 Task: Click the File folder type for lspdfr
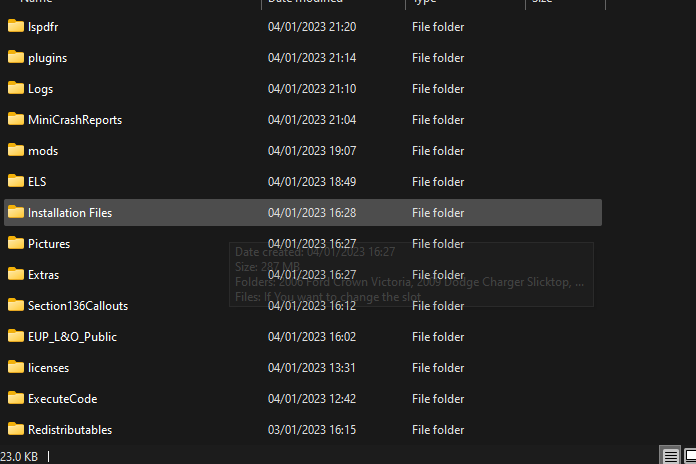point(438,27)
